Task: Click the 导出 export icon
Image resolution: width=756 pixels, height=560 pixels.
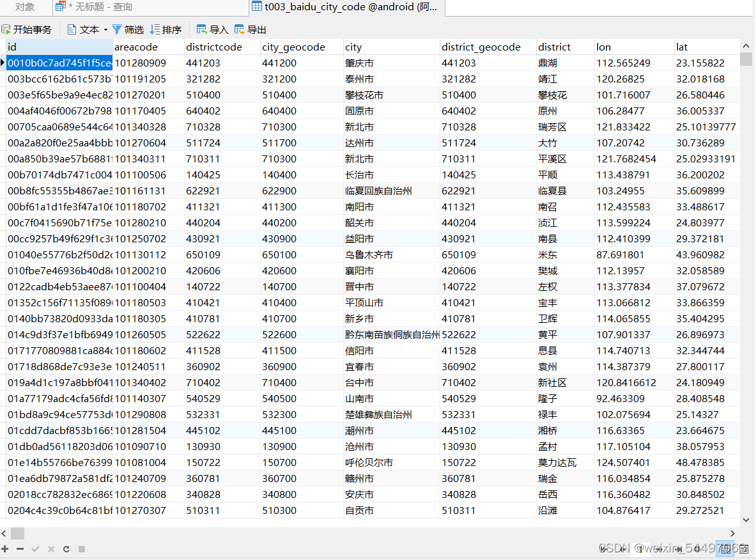Action: (239, 30)
